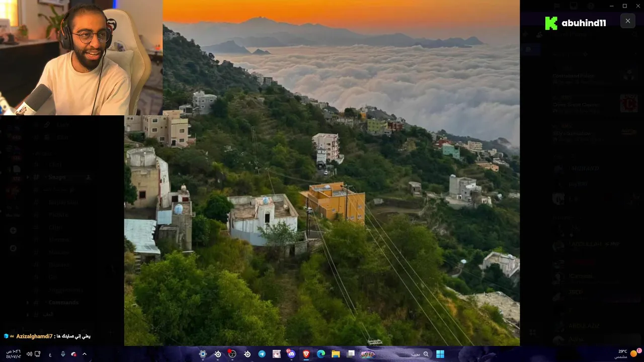This screenshot has height=362, width=644.
Task: Switch to Brave browser in taskbar
Action: [x=306, y=354]
